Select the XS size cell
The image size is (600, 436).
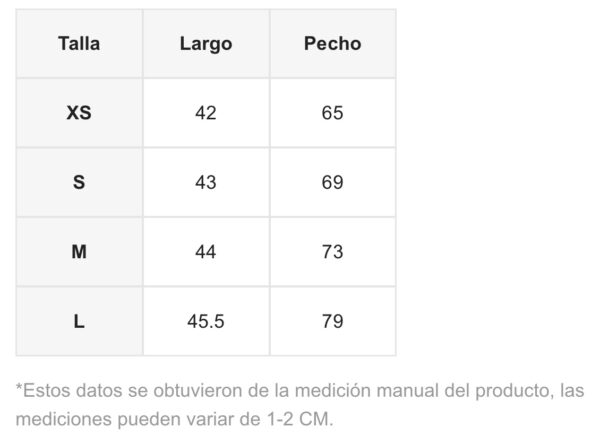[79, 113]
